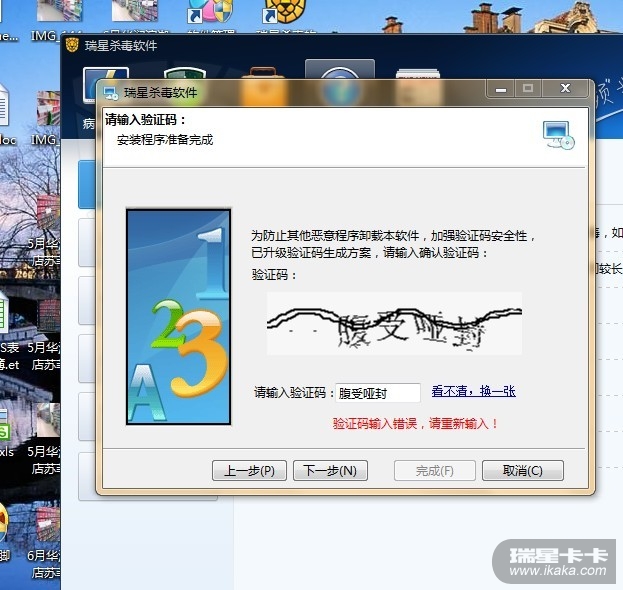
Task: Click the 上一步(P) back button
Action: [x=249, y=471]
